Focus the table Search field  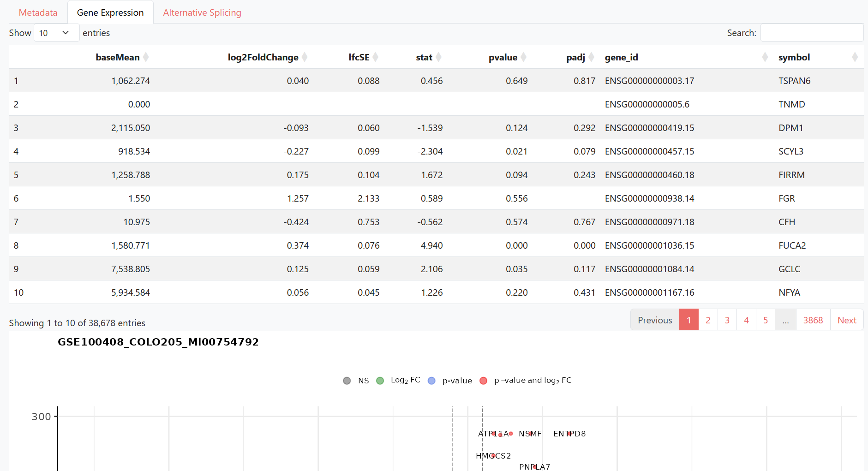(x=812, y=33)
